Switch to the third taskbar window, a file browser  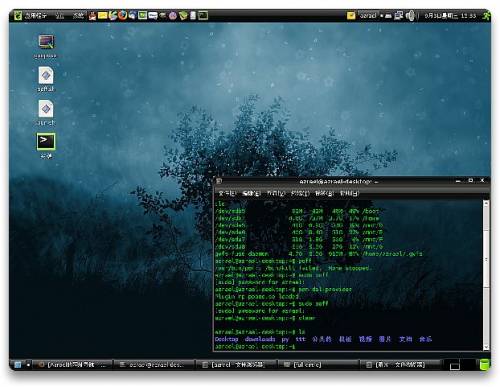click(235, 365)
